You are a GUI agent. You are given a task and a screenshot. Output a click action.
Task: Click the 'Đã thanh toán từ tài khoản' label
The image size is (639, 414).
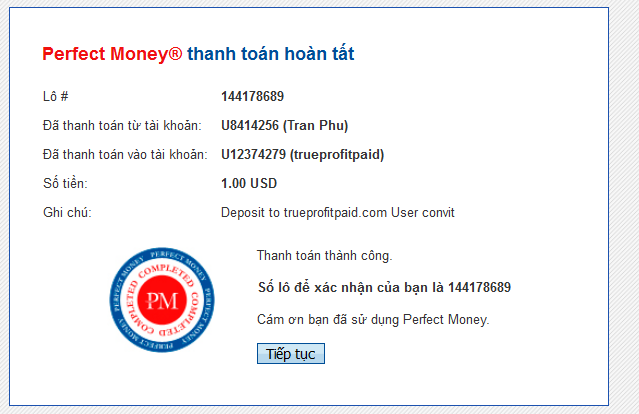tap(122, 126)
